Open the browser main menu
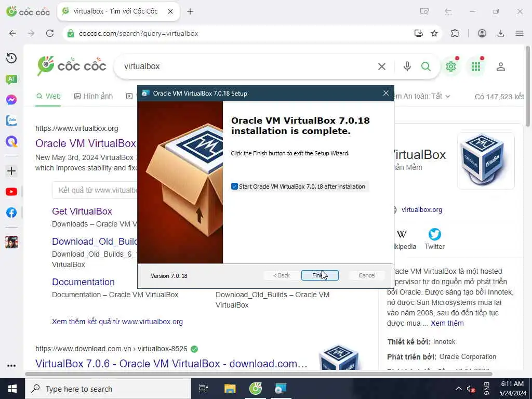This screenshot has width=532, height=399. 520,33
